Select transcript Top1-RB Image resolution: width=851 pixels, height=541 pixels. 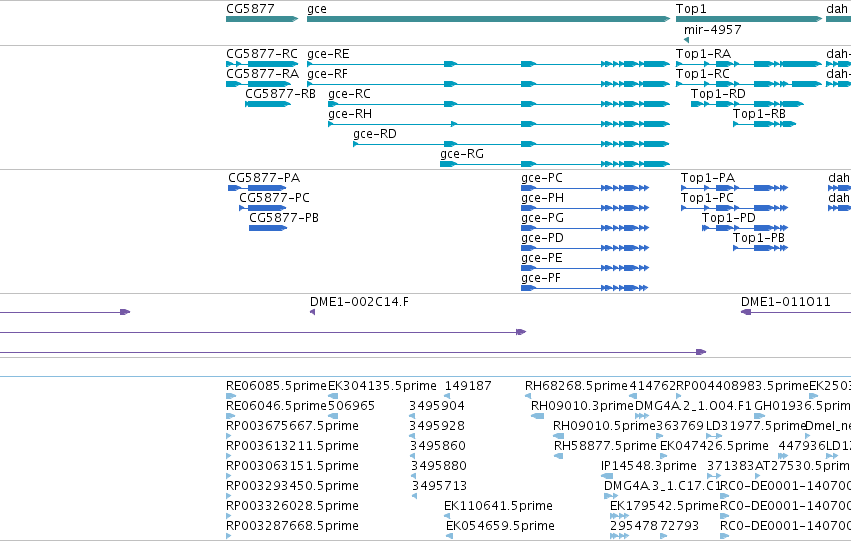tap(765, 124)
